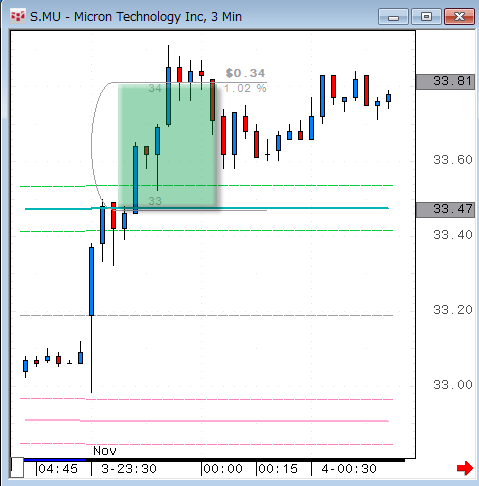
Task: Click the 33.60 price scale label
Action: 453,160
